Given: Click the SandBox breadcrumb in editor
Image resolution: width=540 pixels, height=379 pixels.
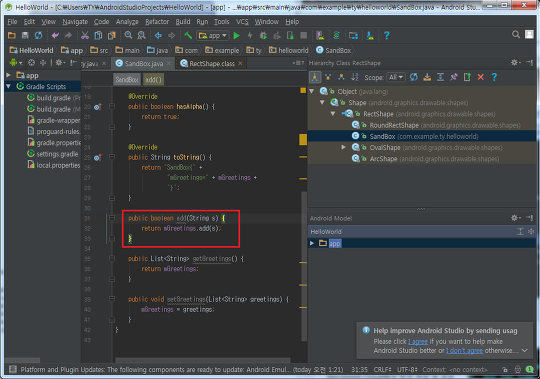Looking at the screenshot, I should click(x=126, y=80).
